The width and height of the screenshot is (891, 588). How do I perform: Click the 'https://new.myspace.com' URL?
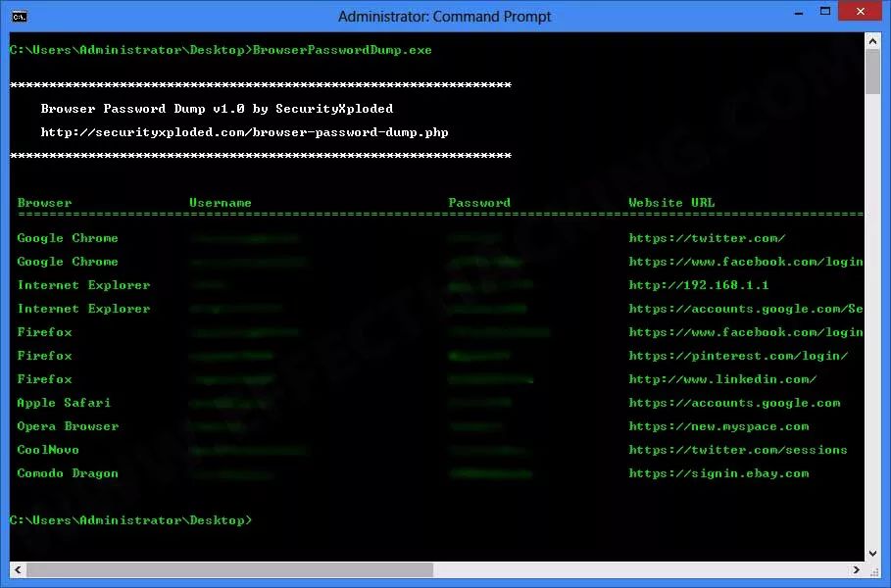click(x=718, y=426)
